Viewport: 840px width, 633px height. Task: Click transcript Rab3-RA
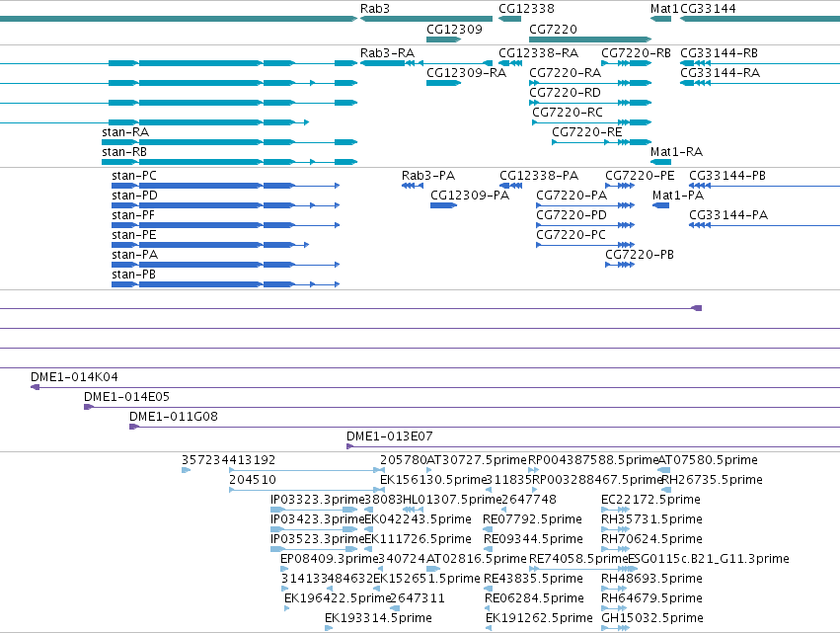tap(387, 53)
